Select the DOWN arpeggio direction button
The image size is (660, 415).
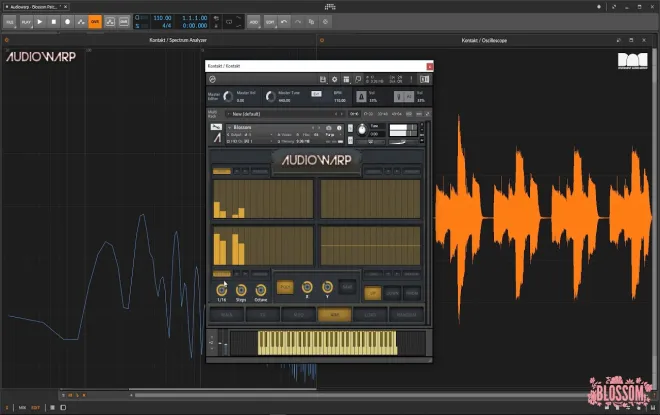pyautogui.click(x=392, y=293)
